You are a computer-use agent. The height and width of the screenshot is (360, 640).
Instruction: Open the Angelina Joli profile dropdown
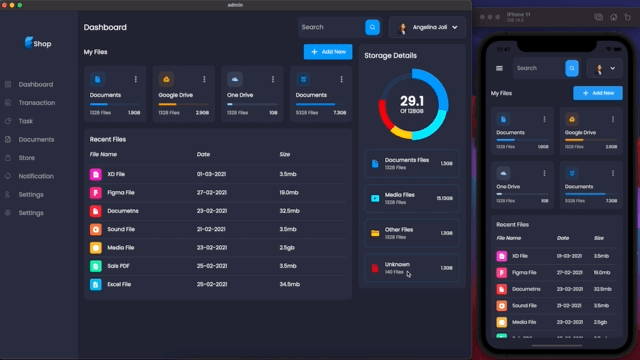point(427,27)
